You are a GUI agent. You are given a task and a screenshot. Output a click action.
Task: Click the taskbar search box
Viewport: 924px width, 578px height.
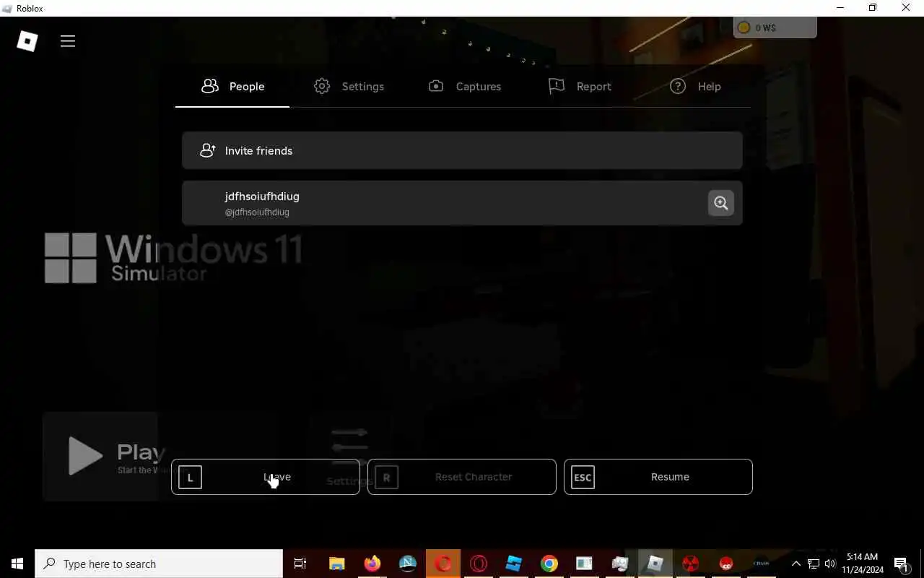159,564
